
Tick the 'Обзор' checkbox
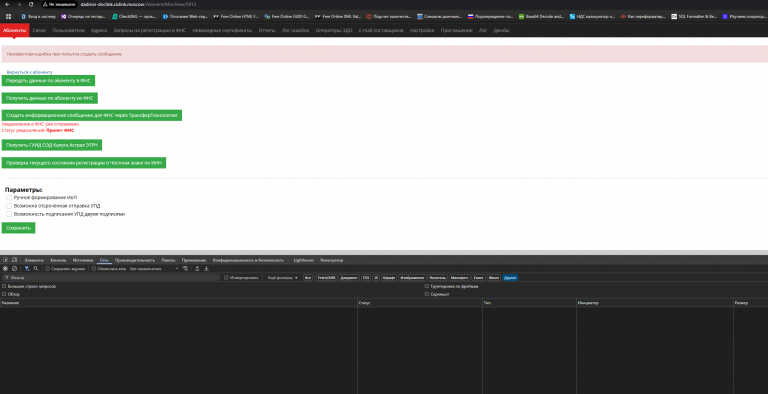point(4,295)
